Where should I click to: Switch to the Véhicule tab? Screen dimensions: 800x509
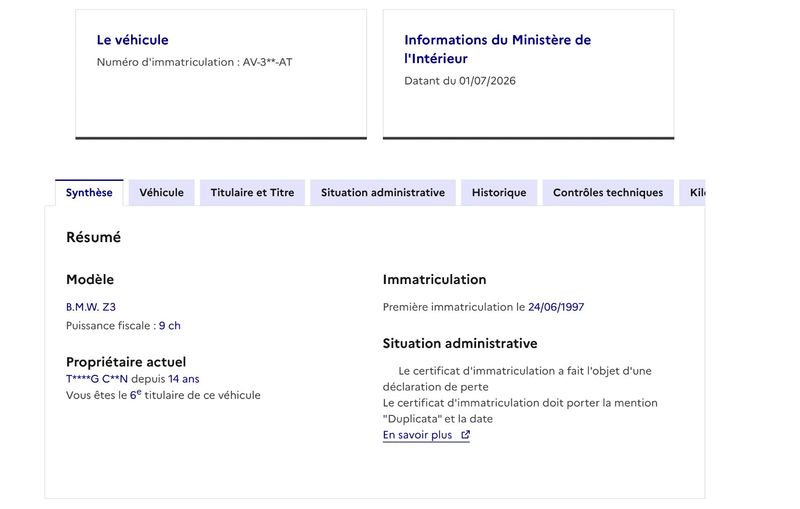[x=161, y=193]
